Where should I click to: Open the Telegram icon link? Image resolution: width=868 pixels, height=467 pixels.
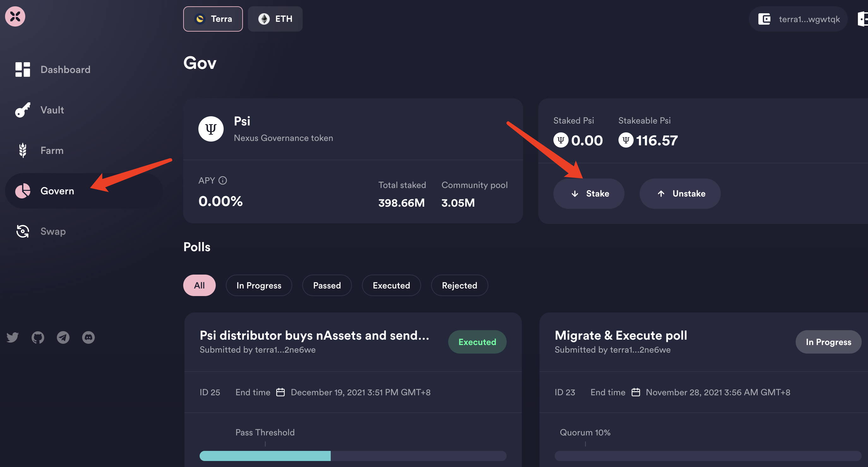tap(63, 337)
